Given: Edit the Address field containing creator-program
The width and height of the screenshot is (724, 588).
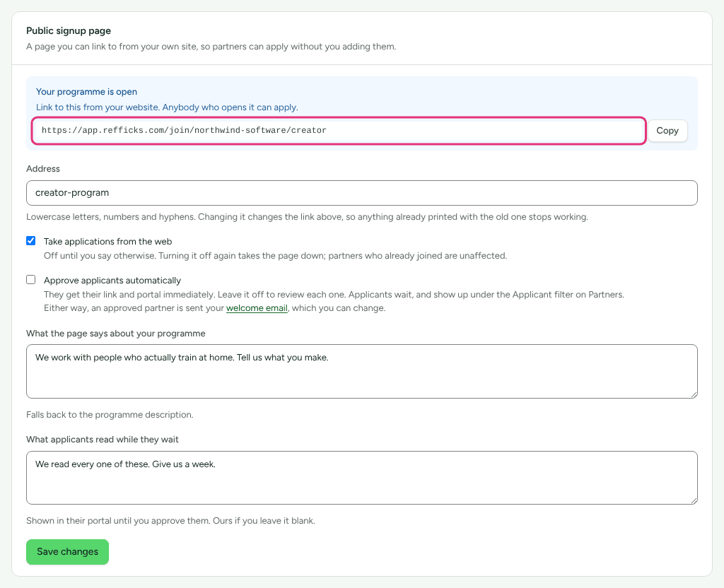Looking at the screenshot, I should pos(361,193).
